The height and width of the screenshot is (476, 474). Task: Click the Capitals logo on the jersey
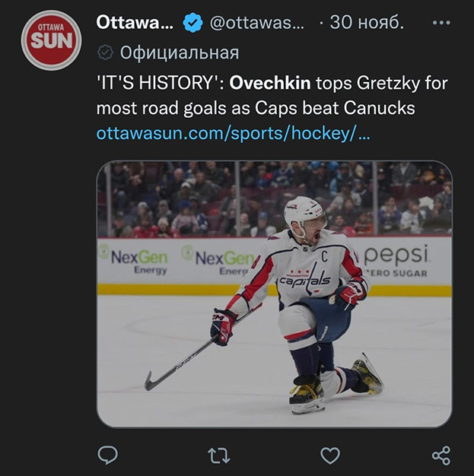click(x=304, y=279)
